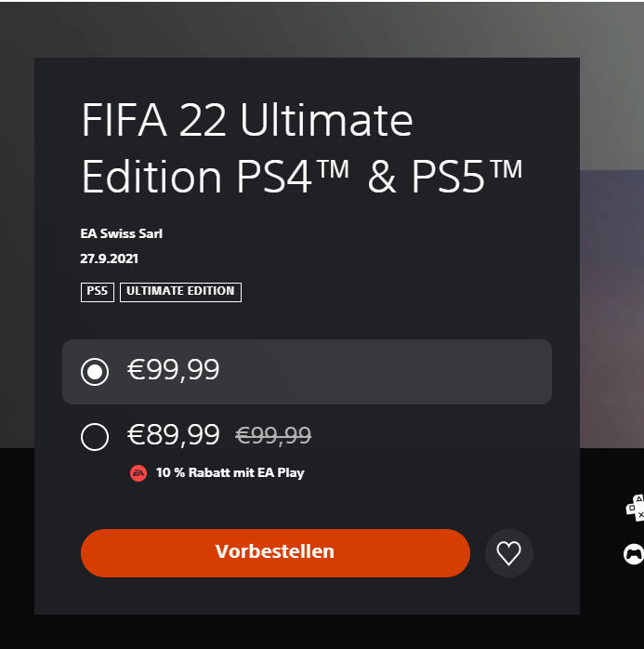Click the PS5 platform tag

point(98,292)
